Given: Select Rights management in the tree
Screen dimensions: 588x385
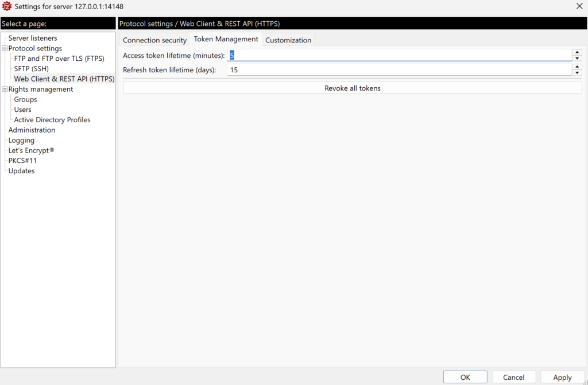Looking at the screenshot, I should click(41, 89).
